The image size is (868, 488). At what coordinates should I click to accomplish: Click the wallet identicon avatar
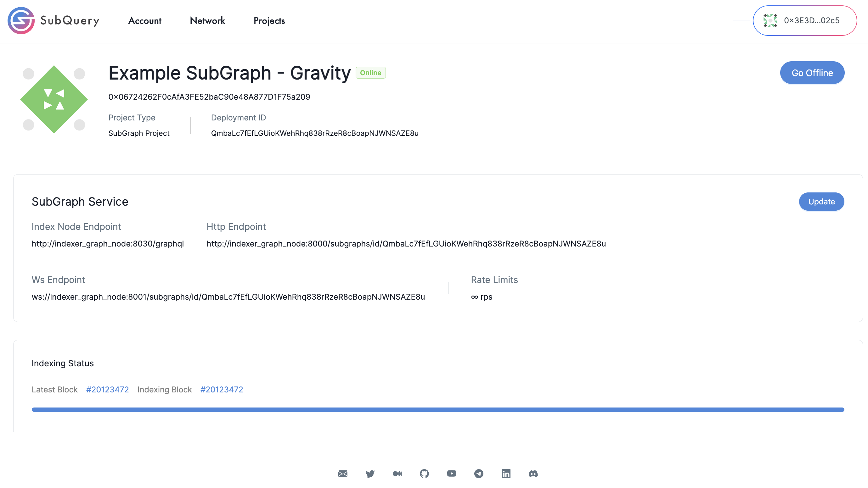click(x=770, y=20)
